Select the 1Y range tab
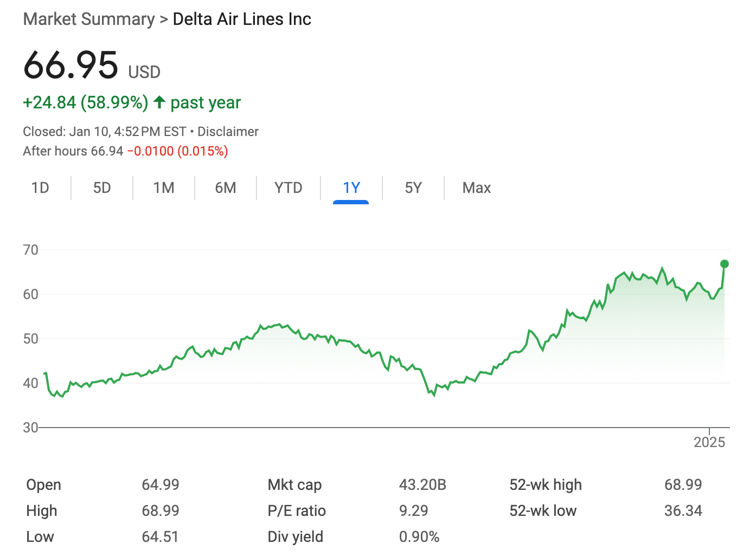 [x=351, y=188]
